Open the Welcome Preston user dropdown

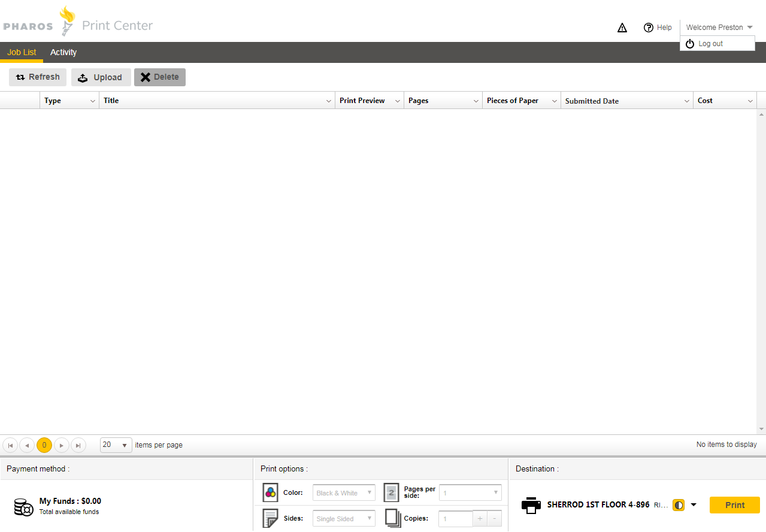click(719, 28)
